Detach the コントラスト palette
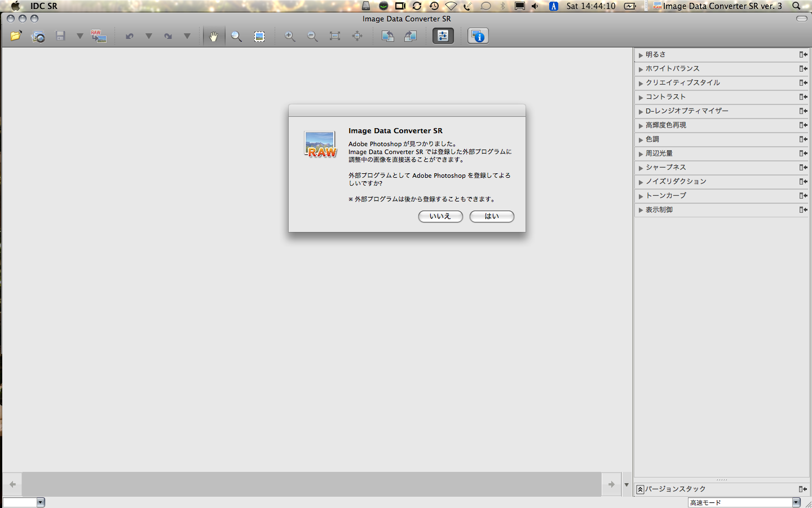This screenshot has height=508, width=812. 803,97
